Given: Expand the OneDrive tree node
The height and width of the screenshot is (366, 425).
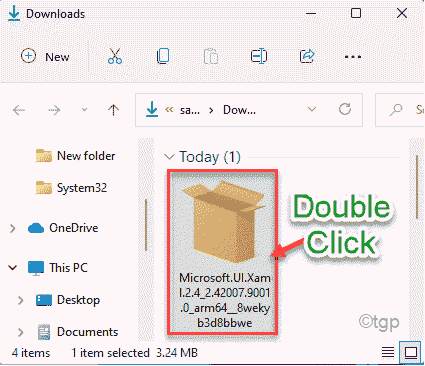Looking at the screenshot, I should coord(13,228).
